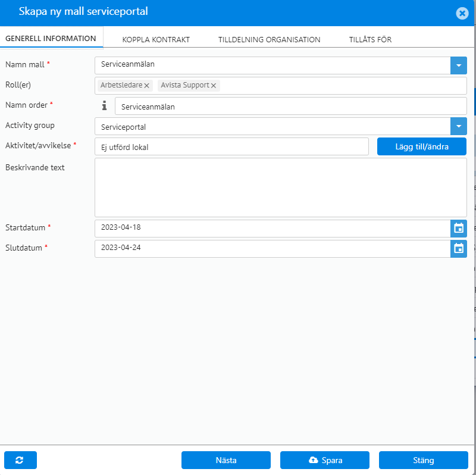Image resolution: width=476 pixels, height=475 pixels.
Task: Go to Tilldelning Organisation tab
Action: coord(270,39)
